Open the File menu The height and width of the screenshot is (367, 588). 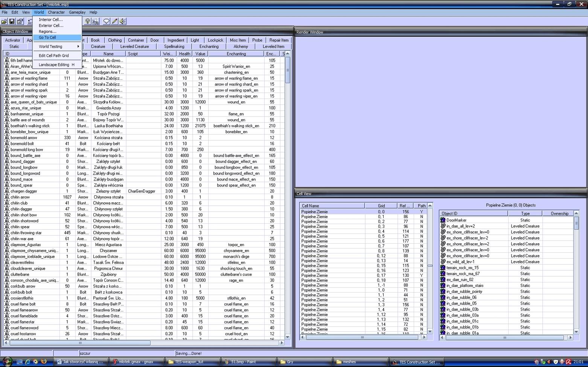5,12
